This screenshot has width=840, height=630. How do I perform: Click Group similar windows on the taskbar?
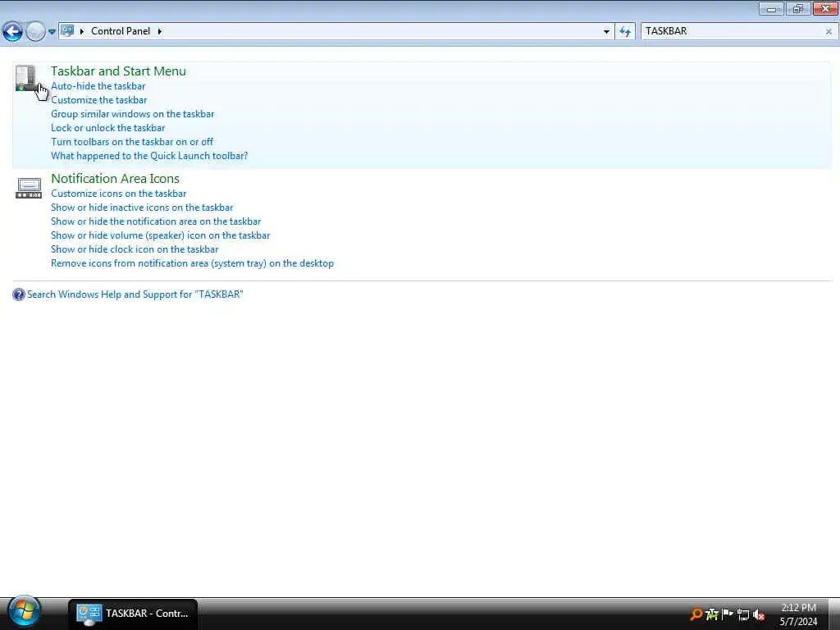pyautogui.click(x=132, y=113)
